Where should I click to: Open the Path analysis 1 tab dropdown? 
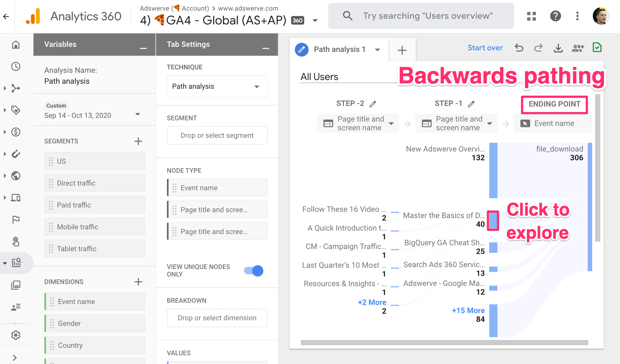pyautogui.click(x=378, y=50)
